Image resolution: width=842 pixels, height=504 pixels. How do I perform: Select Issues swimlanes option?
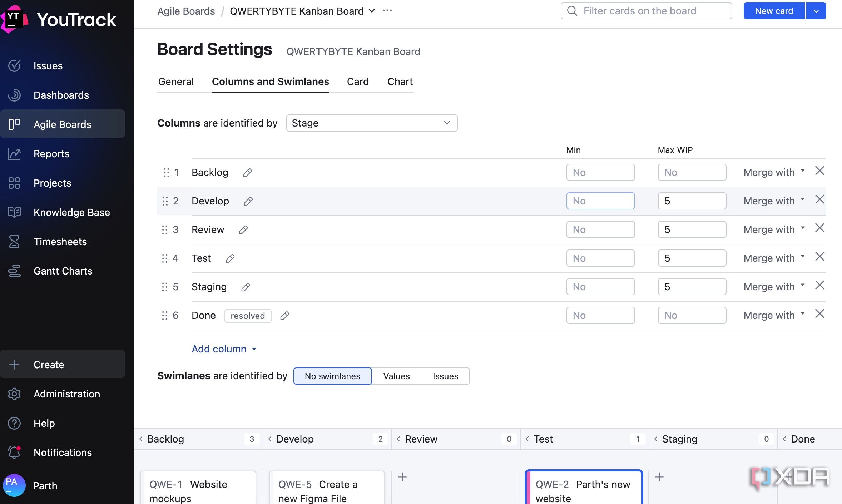click(x=445, y=376)
